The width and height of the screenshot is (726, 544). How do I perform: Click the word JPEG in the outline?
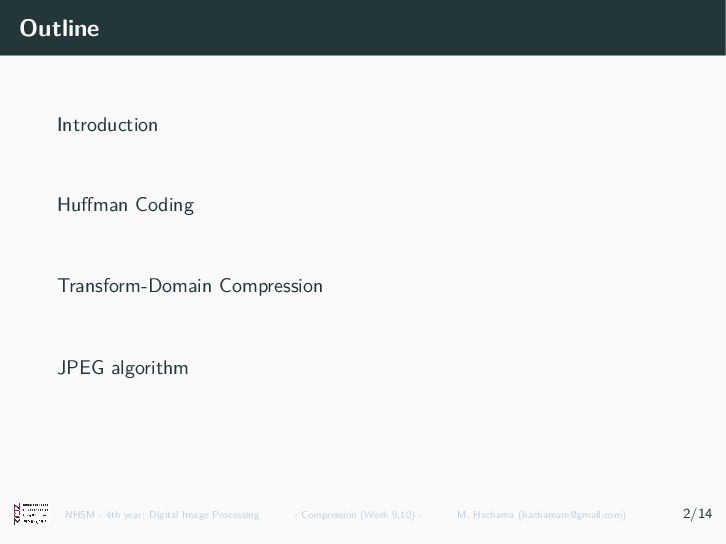(81, 368)
